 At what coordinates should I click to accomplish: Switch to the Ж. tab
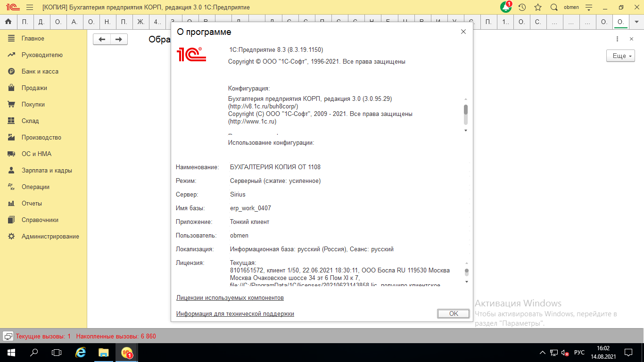point(140,22)
